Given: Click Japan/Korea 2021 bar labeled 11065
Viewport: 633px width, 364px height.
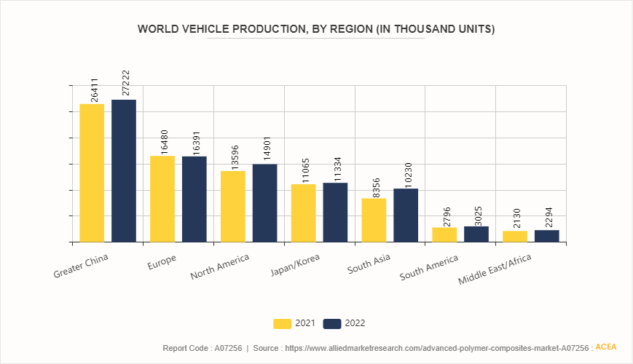Looking at the screenshot, I should 304,213.
